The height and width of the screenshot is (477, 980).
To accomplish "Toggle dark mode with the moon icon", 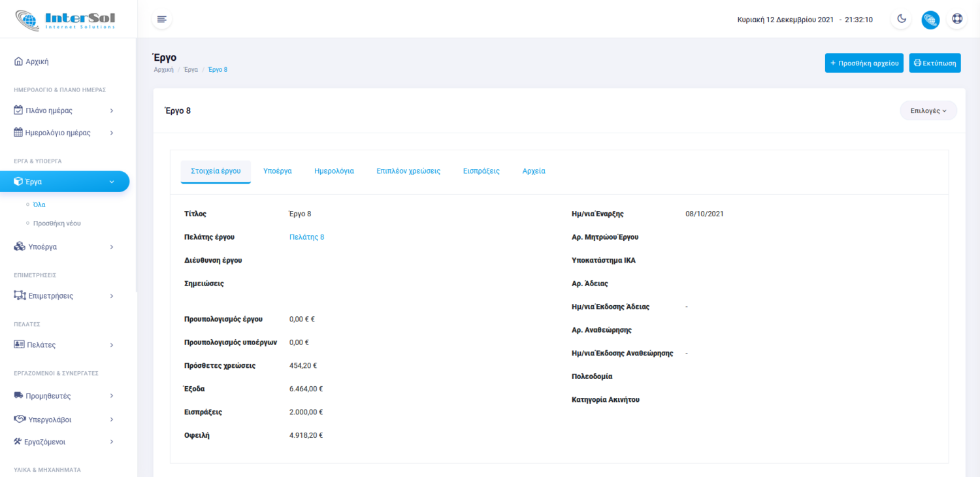I will click(x=902, y=20).
